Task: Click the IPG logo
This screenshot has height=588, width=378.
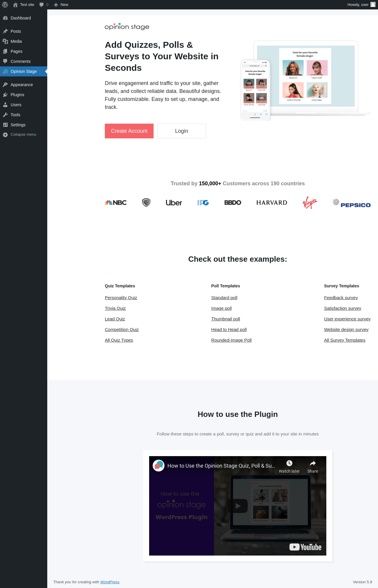Action: [x=203, y=203]
